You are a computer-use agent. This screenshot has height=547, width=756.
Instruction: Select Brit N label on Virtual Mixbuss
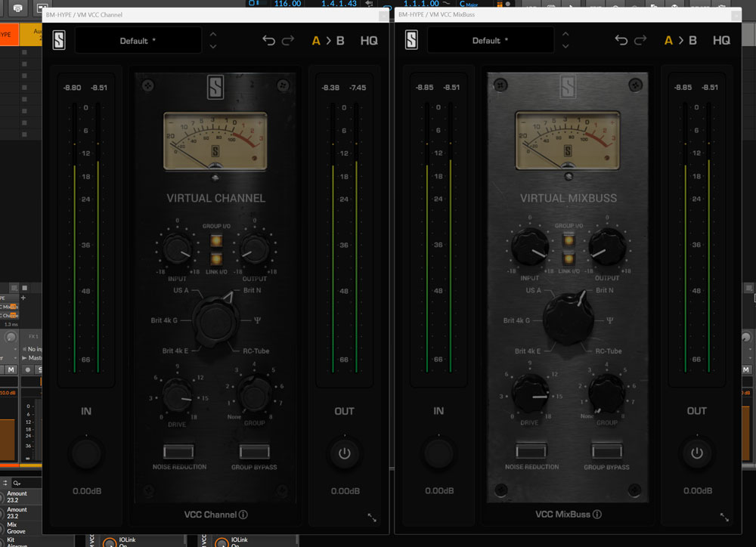coord(605,290)
